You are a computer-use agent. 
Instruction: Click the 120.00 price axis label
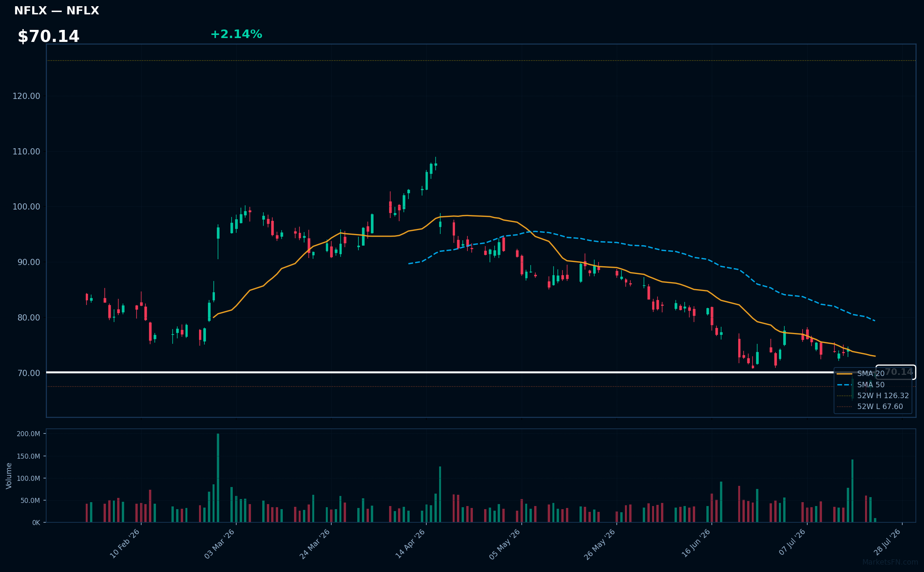(26, 96)
